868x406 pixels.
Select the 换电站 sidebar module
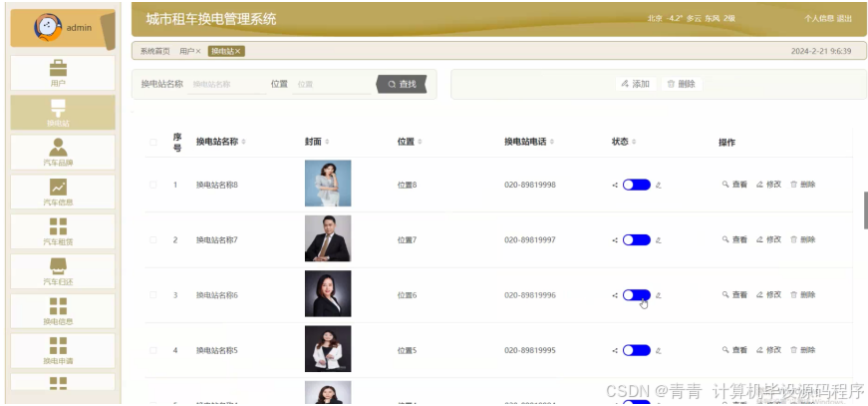coord(63,113)
